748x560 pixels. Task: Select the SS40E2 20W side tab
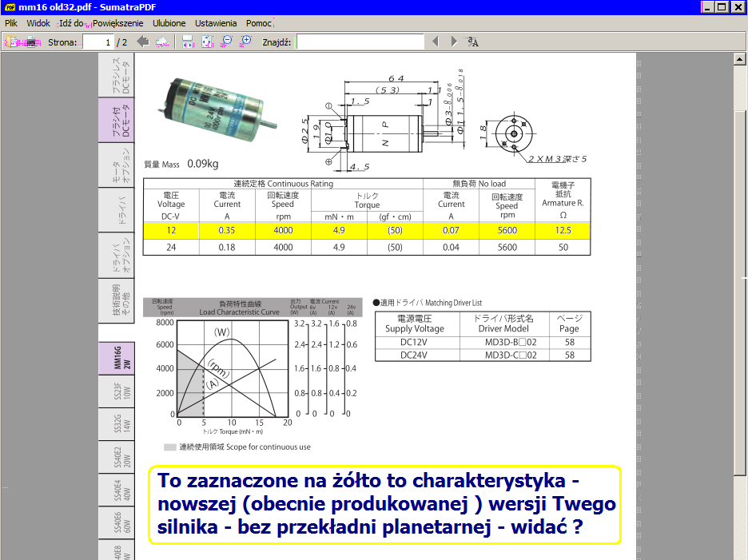click(117, 457)
